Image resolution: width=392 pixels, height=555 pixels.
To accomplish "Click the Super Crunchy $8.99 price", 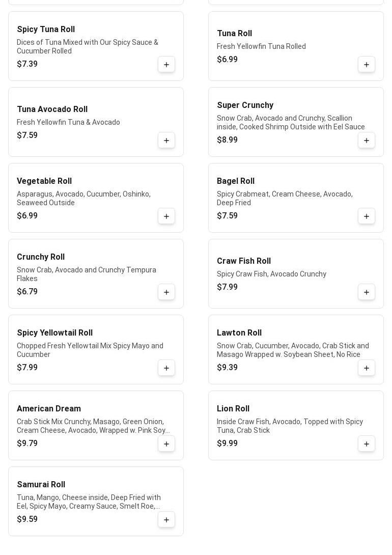I will pyautogui.click(x=228, y=140).
